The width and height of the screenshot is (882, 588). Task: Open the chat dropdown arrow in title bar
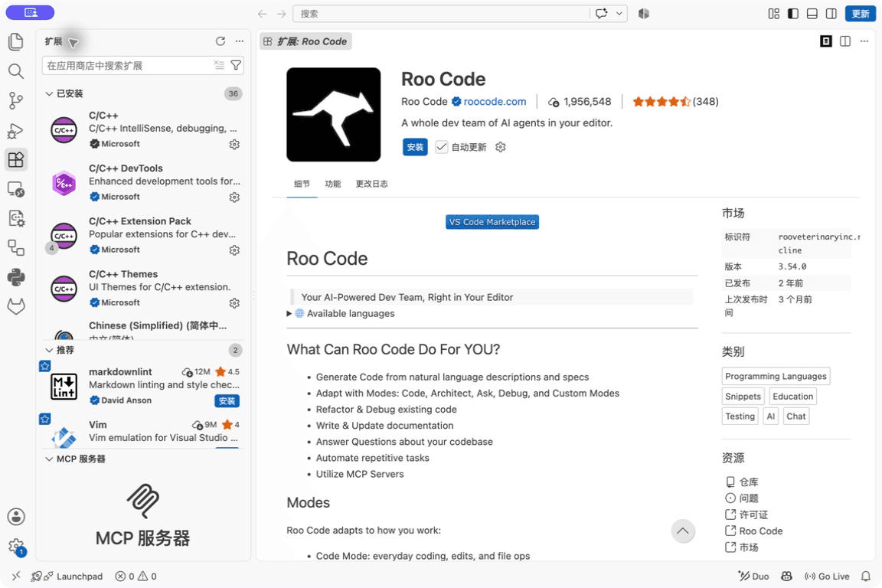point(619,14)
